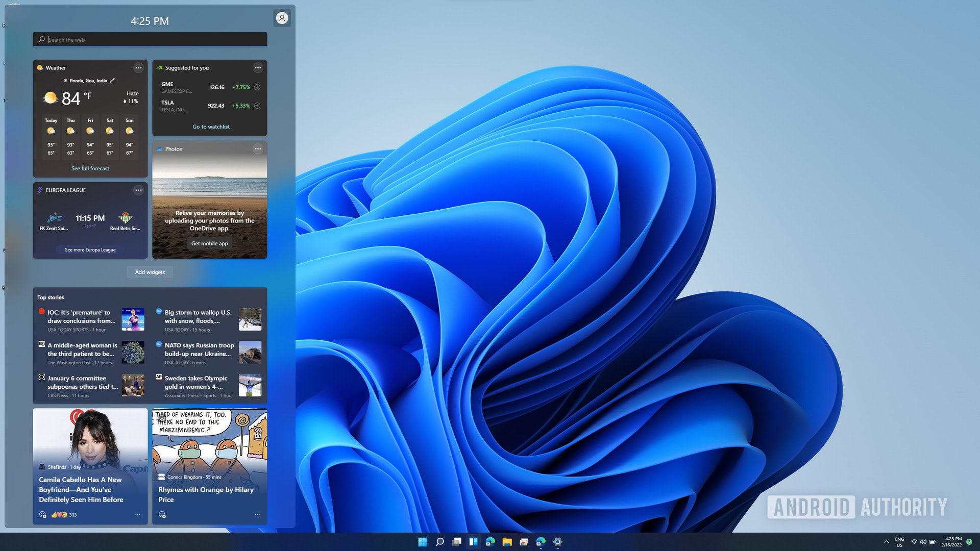980x551 pixels.
Task: Click the Add widgets button
Action: [150, 272]
